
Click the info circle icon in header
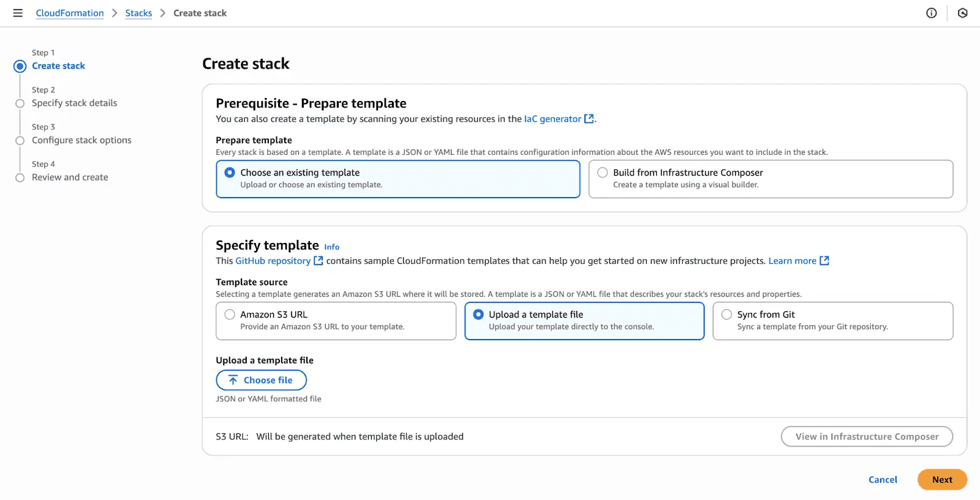point(931,13)
